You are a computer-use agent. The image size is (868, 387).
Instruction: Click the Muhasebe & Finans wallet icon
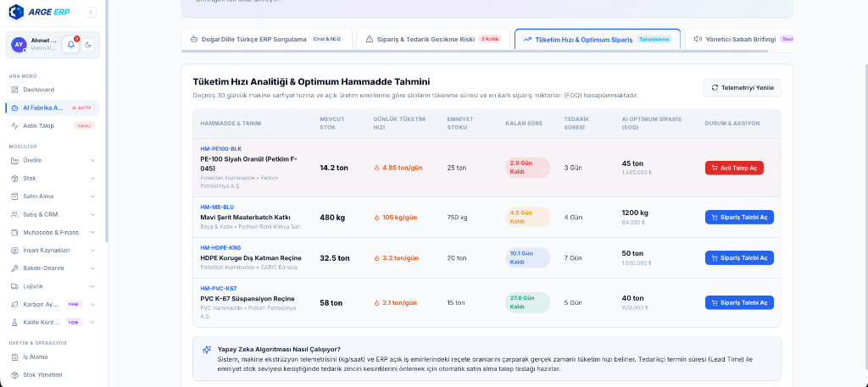(x=14, y=233)
